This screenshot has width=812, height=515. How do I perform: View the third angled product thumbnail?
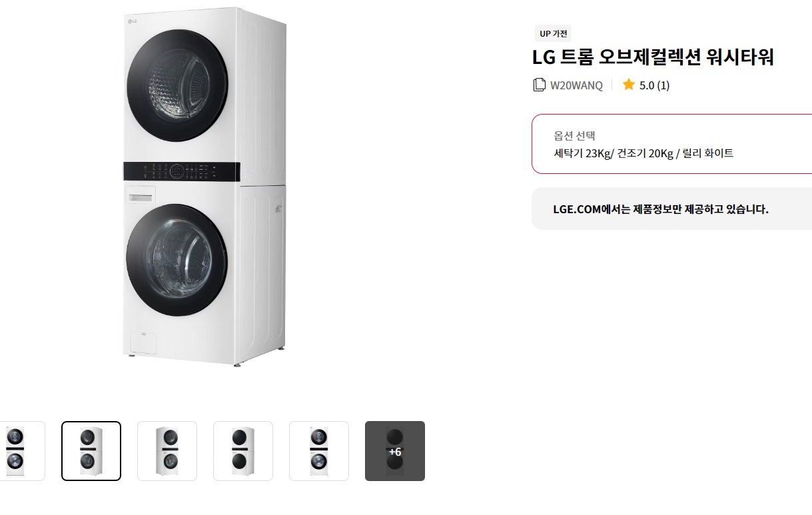[167, 451]
